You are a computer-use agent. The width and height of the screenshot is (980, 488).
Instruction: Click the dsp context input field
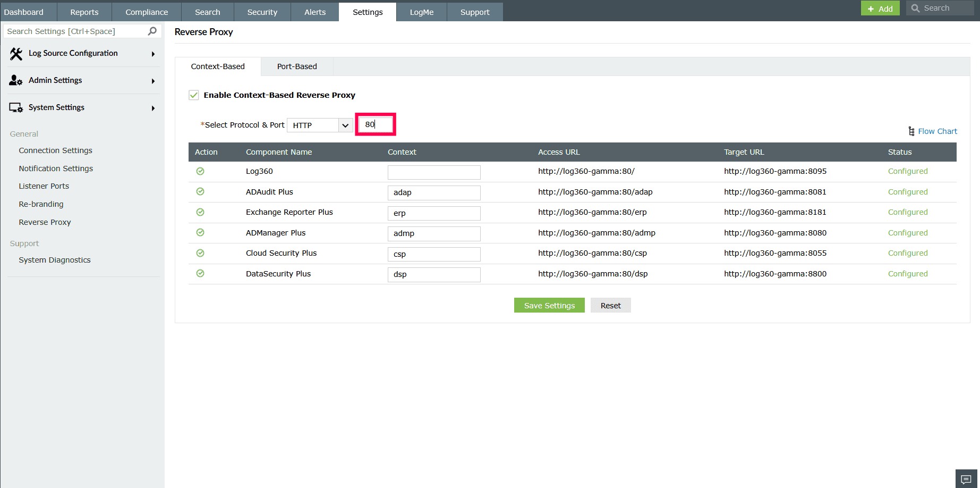(434, 274)
